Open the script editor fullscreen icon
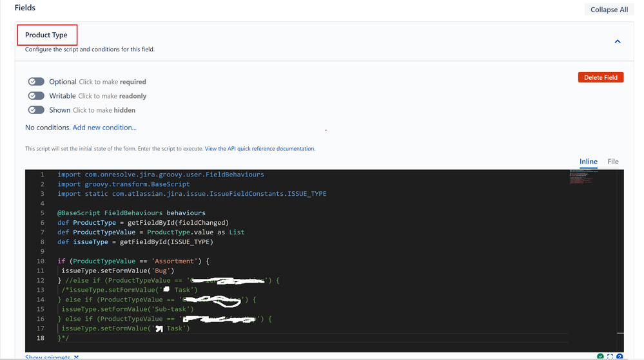 pyautogui.click(x=610, y=357)
